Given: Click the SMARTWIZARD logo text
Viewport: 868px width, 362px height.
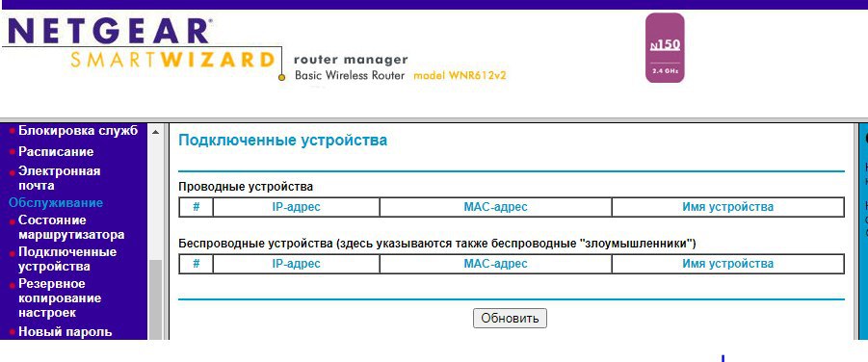Looking at the screenshot, I should [x=172, y=60].
